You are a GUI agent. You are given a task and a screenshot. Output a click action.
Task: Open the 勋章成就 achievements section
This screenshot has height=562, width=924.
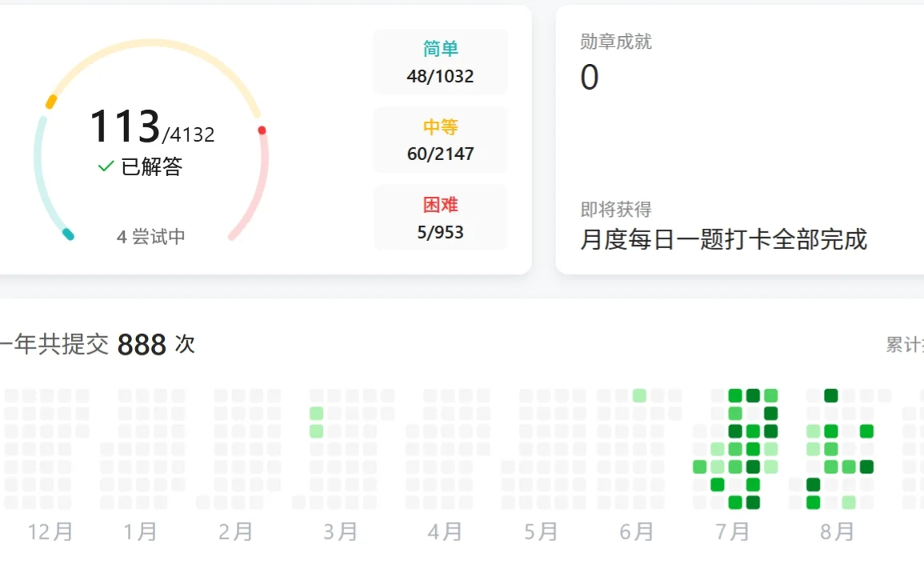pyautogui.click(x=616, y=42)
